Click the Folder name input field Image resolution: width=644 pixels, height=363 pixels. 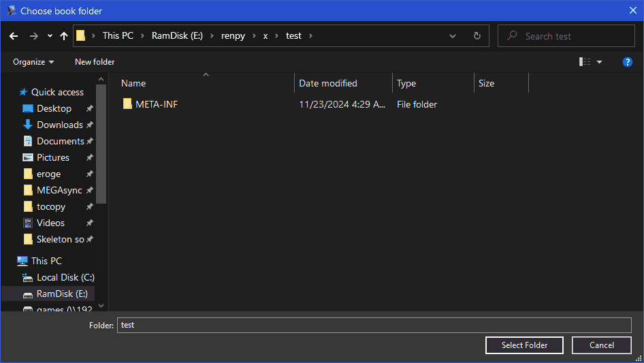tap(374, 325)
